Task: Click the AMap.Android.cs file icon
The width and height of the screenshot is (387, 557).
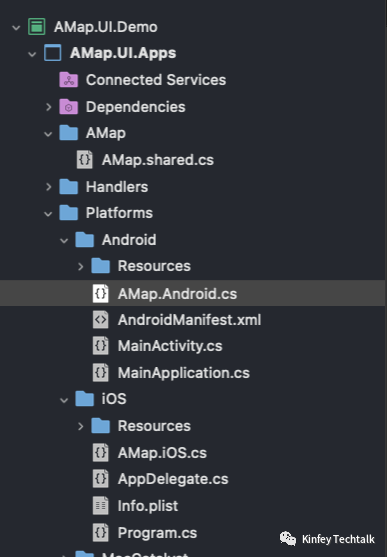Action: click(101, 293)
